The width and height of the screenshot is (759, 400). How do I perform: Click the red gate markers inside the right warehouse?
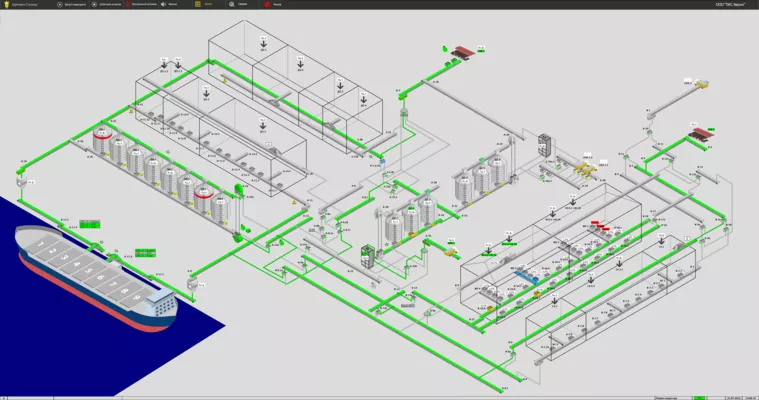[x=599, y=225]
